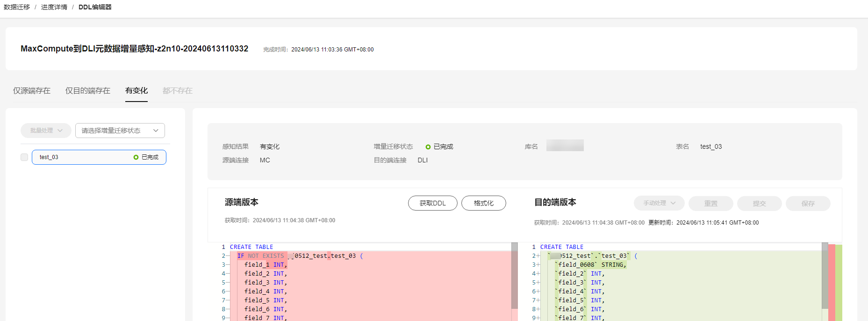Click the red diff overview strip

click(x=832, y=283)
